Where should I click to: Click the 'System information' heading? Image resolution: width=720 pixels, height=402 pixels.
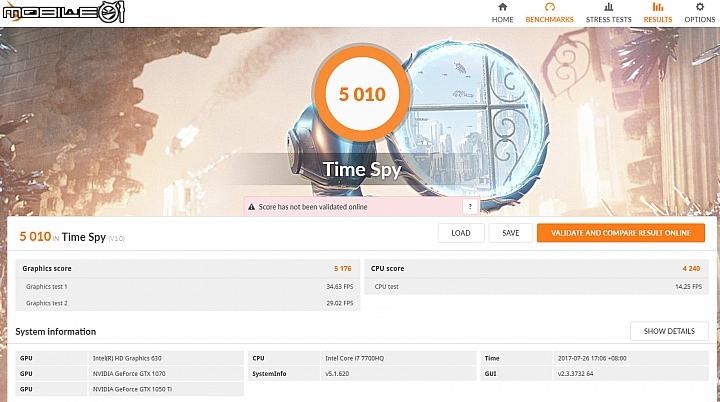click(56, 332)
